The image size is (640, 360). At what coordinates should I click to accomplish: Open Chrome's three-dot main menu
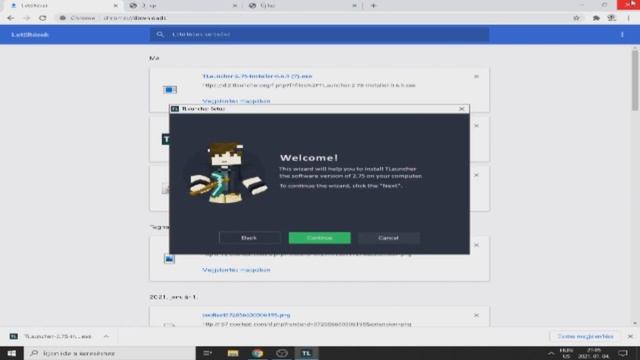[629, 18]
